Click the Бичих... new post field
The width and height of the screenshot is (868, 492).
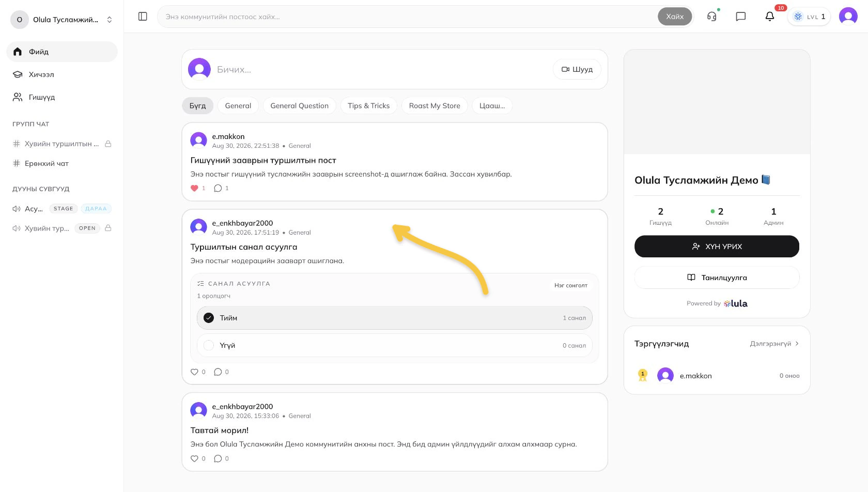(x=381, y=69)
